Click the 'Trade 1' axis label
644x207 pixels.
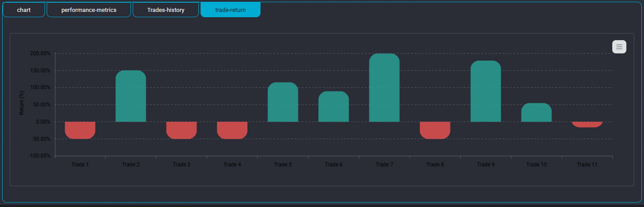pyautogui.click(x=80, y=165)
